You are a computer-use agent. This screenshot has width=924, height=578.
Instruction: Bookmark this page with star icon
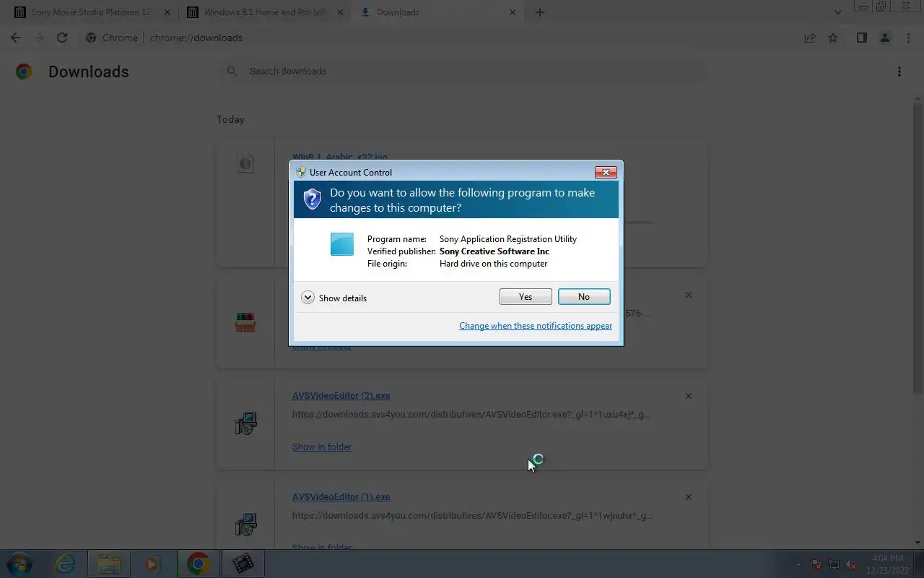click(x=833, y=38)
